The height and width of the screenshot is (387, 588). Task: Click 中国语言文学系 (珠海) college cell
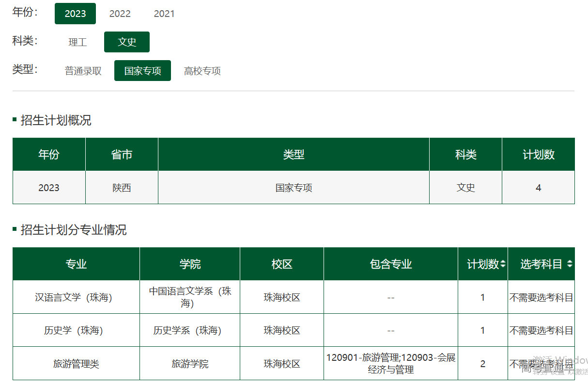coord(190,297)
